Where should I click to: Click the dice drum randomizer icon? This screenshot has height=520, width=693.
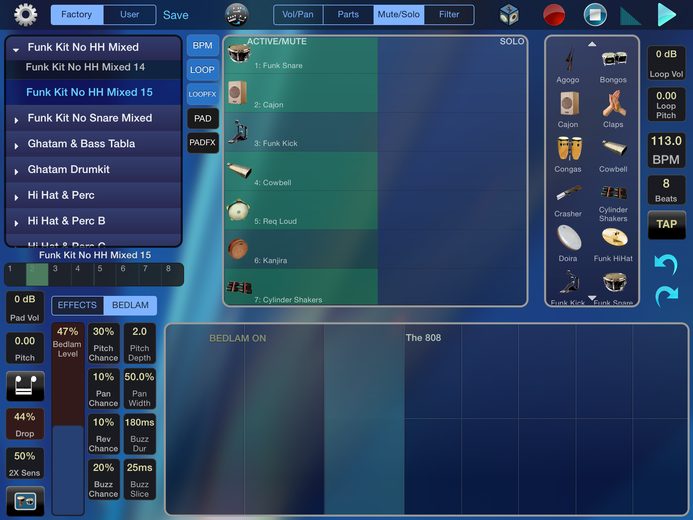click(x=236, y=15)
